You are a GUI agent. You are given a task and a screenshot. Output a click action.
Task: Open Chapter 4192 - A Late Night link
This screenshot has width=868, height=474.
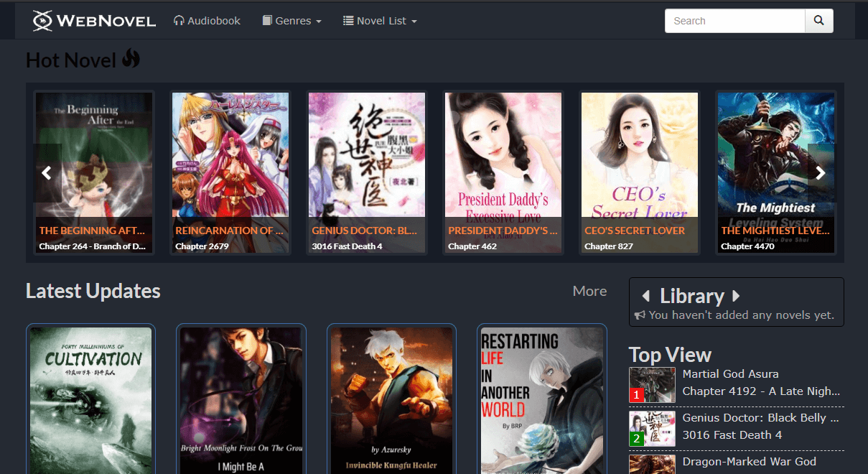coord(761,391)
